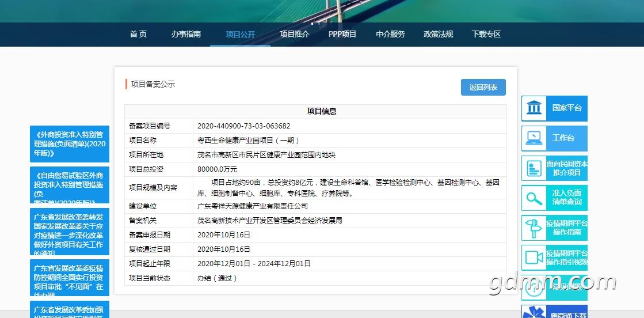644x318 pixels.
Task: Click the 项目起止年限 row label
Action: click(150, 264)
